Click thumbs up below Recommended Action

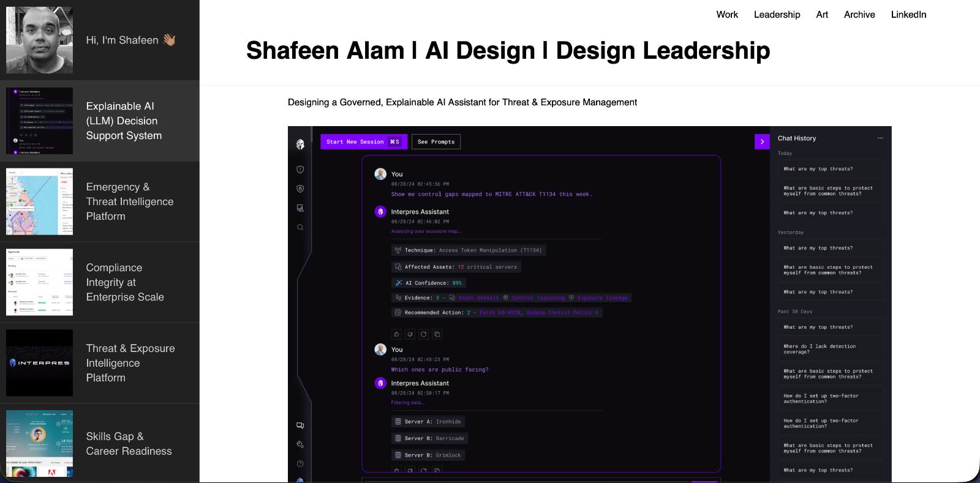(397, 334)
